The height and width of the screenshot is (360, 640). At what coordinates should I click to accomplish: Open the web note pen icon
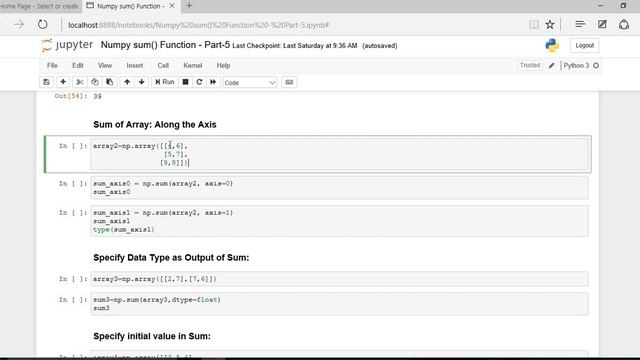click(602, 24)
